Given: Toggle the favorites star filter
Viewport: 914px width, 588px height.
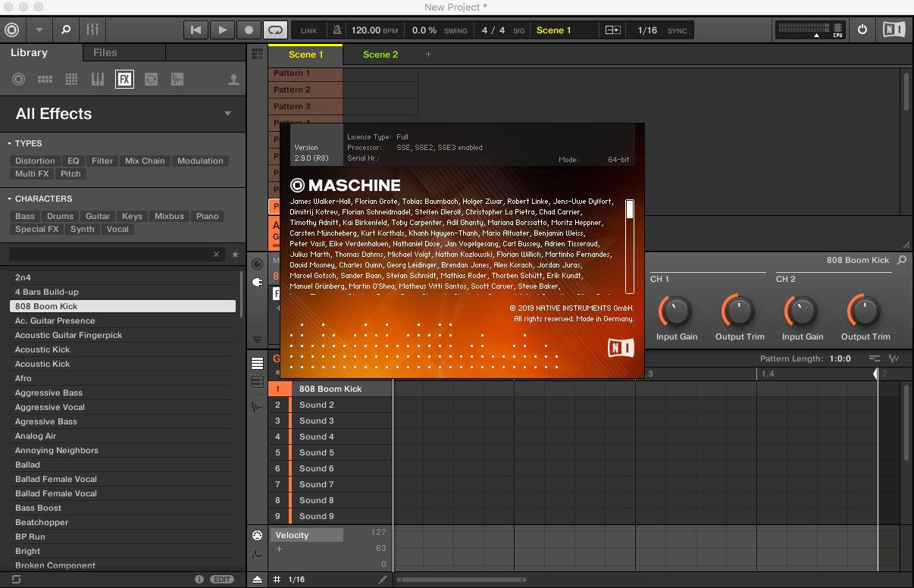Looking at the screenshot, I should point(235,255).
